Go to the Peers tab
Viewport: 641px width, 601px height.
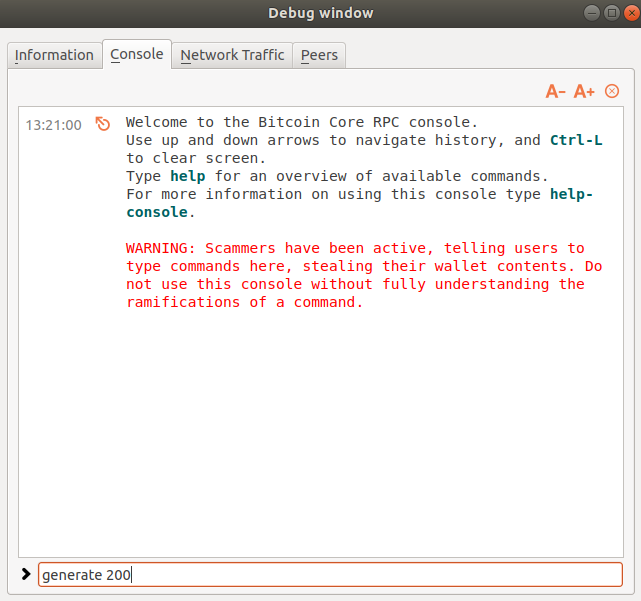point(319,55)
